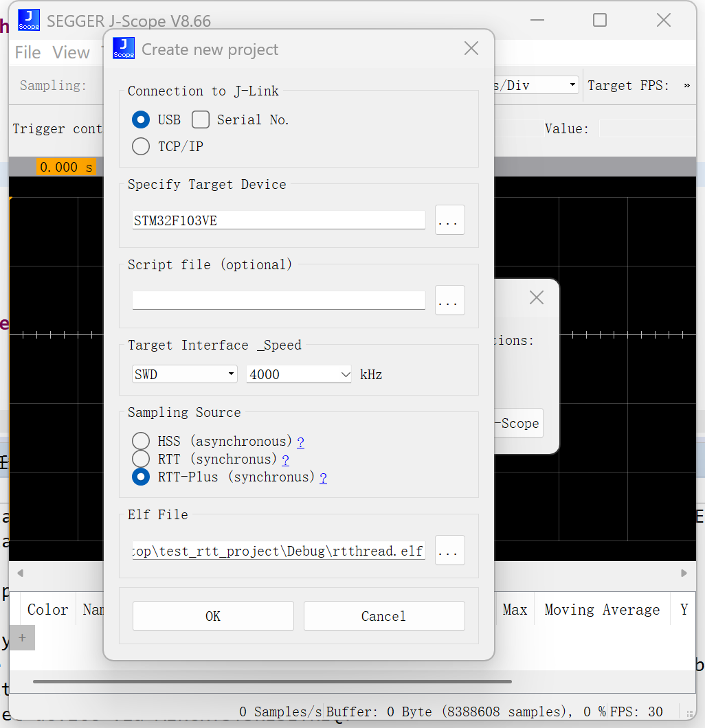The height and width of the screenshot is (728, 705).
Task: Close the small dialog behind
Action: (537, 297)
